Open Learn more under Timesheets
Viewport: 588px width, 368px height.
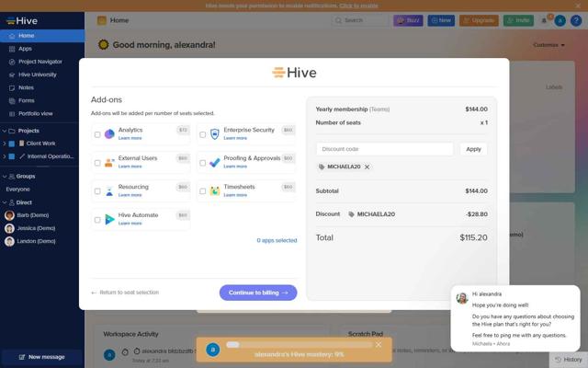(x=235, y=195)
